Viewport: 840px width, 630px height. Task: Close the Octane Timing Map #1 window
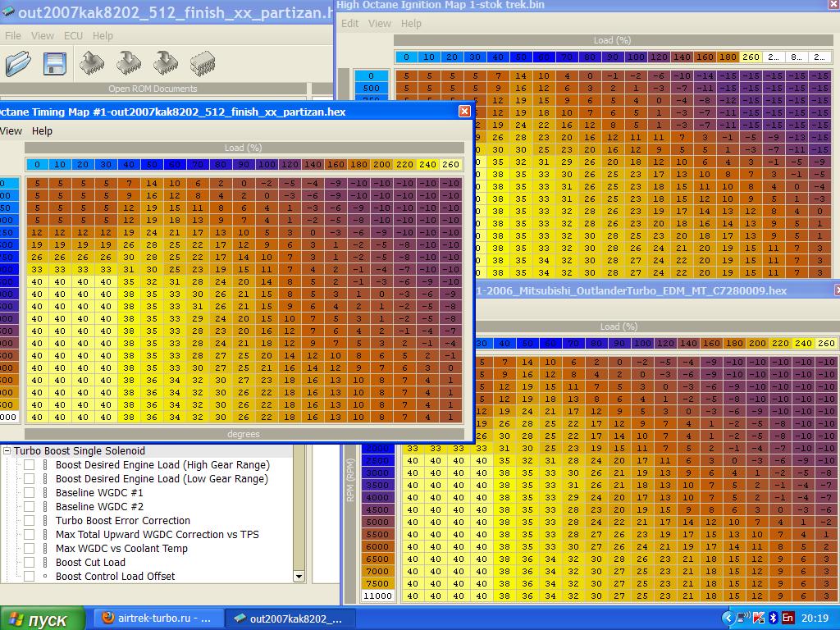point(464,112)
